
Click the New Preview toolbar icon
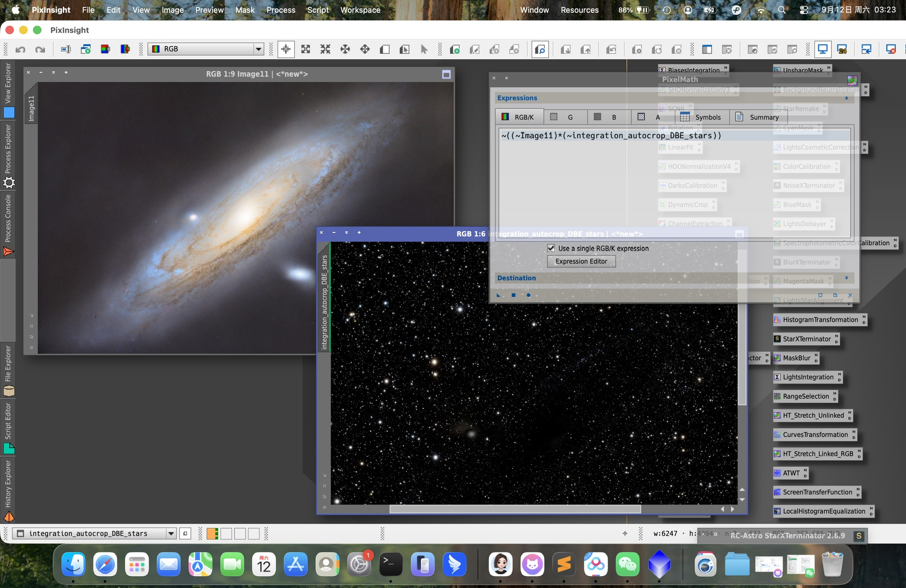[455, 49]
